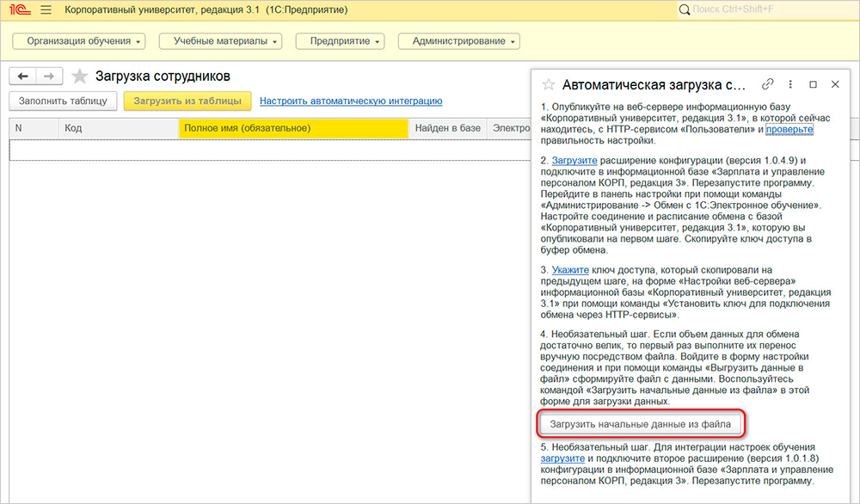
Task: Expand Учебные материалы menu
Action: (x=220, y=41)
